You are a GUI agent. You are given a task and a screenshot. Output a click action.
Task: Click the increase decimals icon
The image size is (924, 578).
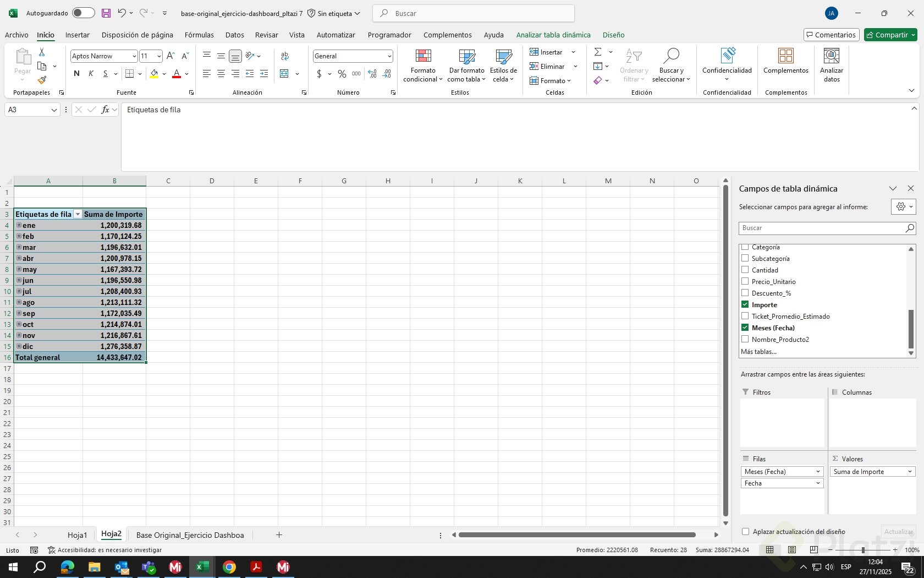coord(372,74)
